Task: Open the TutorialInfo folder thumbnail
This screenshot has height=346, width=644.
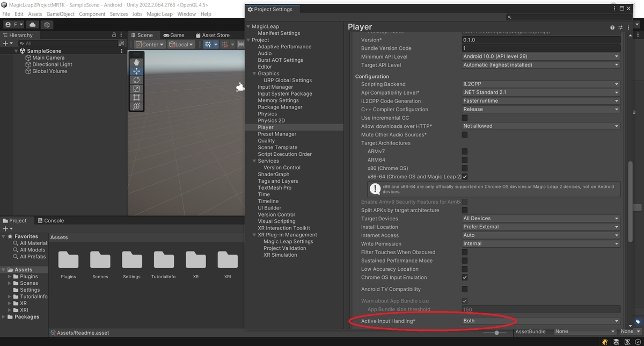Action: (x=164, y=260)
